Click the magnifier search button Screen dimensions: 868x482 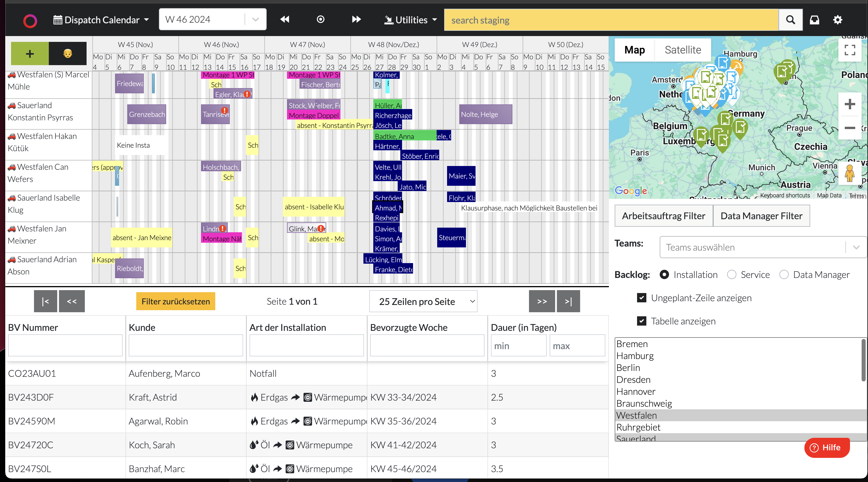pos(790,20)
